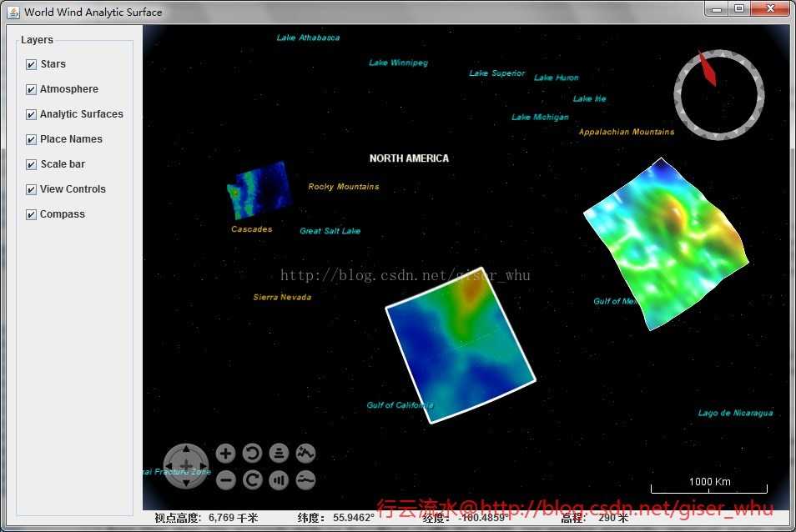The height and width of the screenshot is (532, 796).
Task: Click the Lake Michigan label
Action: coord(540,117)
